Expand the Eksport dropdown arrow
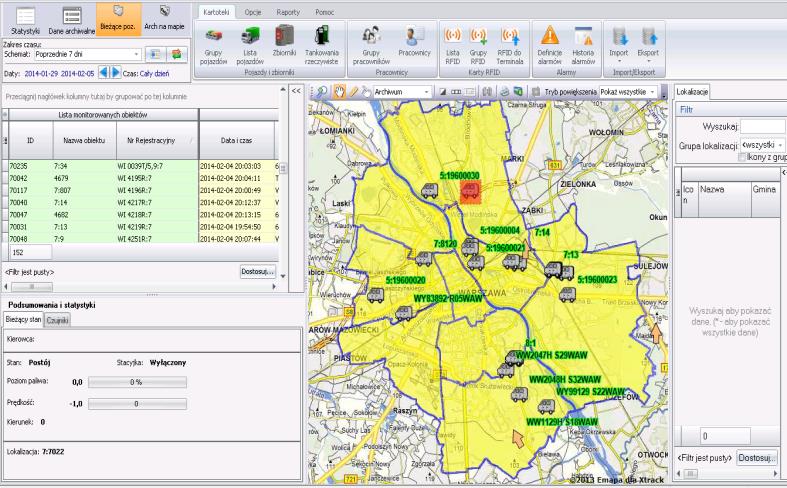Image resolution: width=787 pixels, height=488 pixels. pyautogui.click(x=648, y=61)
